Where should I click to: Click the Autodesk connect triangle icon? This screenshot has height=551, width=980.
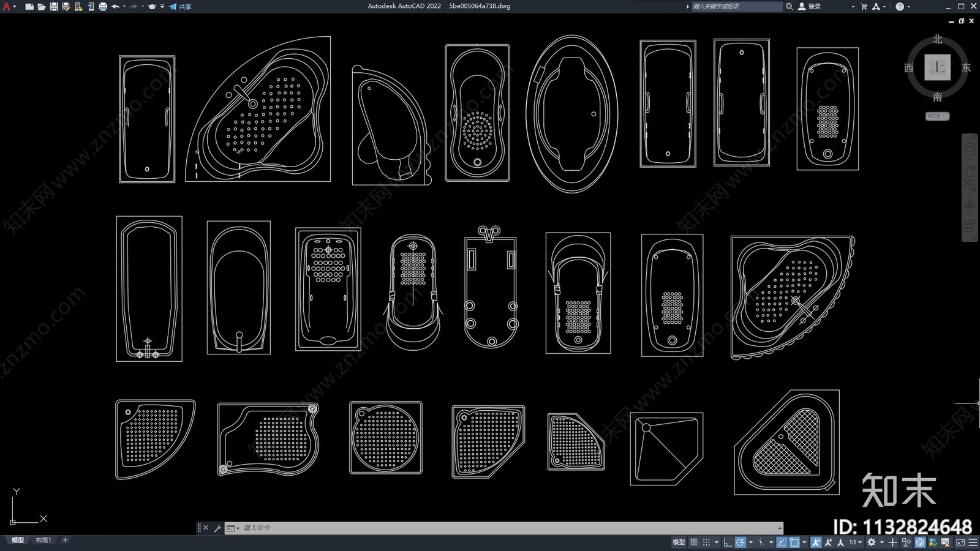click(x=876, y=6)
